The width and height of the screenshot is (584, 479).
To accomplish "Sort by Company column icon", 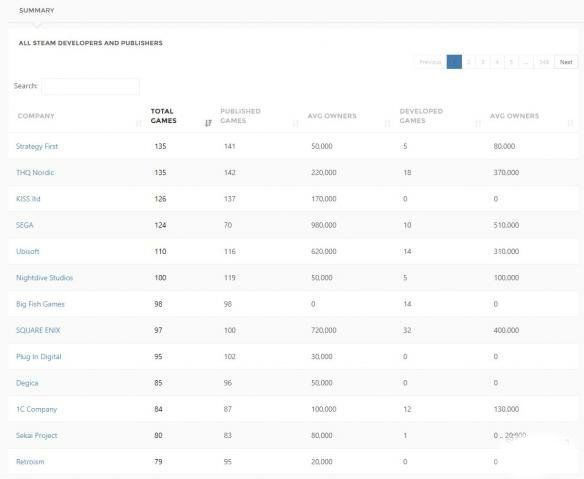I will [x=139, y=123].
